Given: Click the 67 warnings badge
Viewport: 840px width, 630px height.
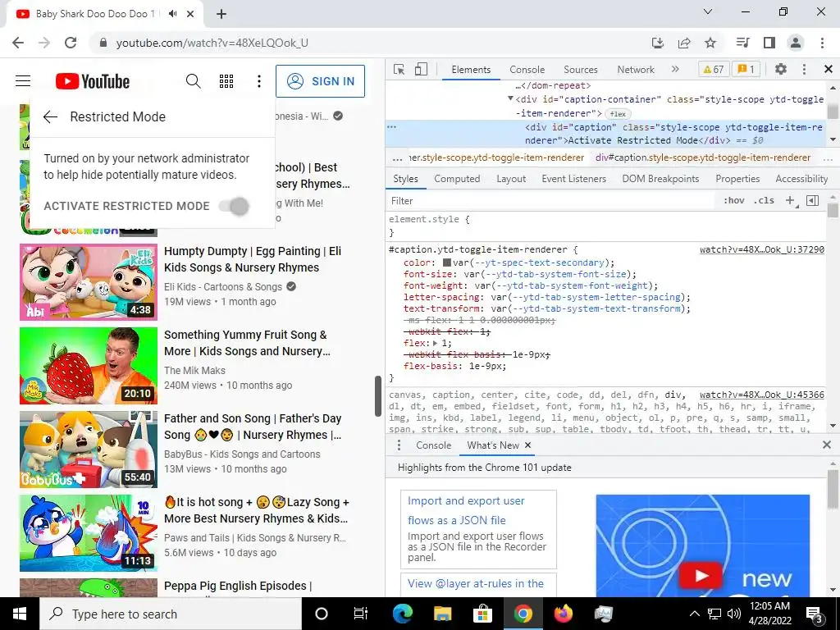Looking at the screenshot, I should tap(714, 69).
